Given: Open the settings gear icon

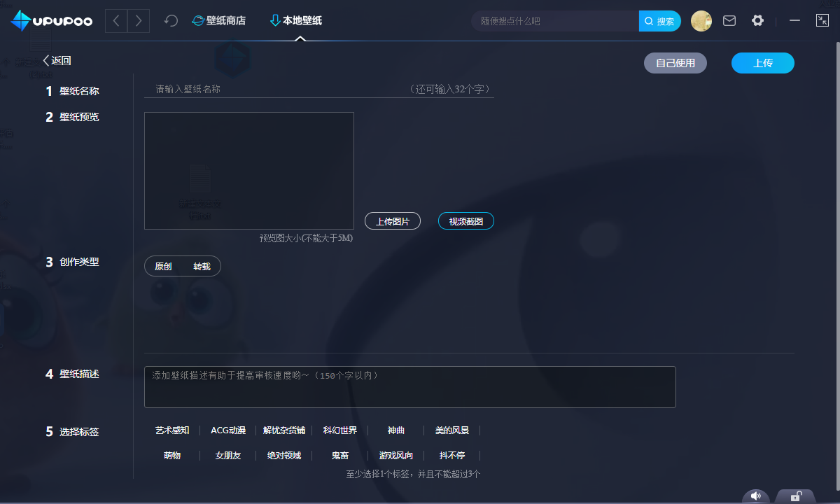Looking at the screenshot, I should (757, 21).
